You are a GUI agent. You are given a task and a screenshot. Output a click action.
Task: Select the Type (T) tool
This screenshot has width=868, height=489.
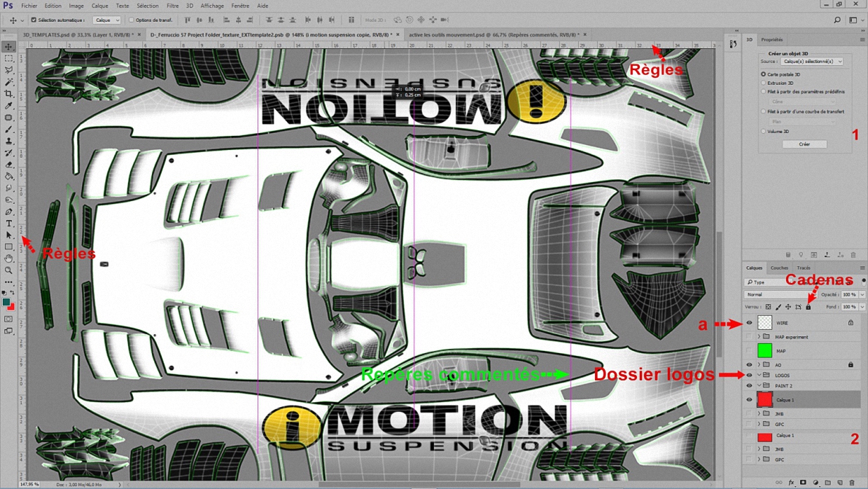click(x=9, y=223)
